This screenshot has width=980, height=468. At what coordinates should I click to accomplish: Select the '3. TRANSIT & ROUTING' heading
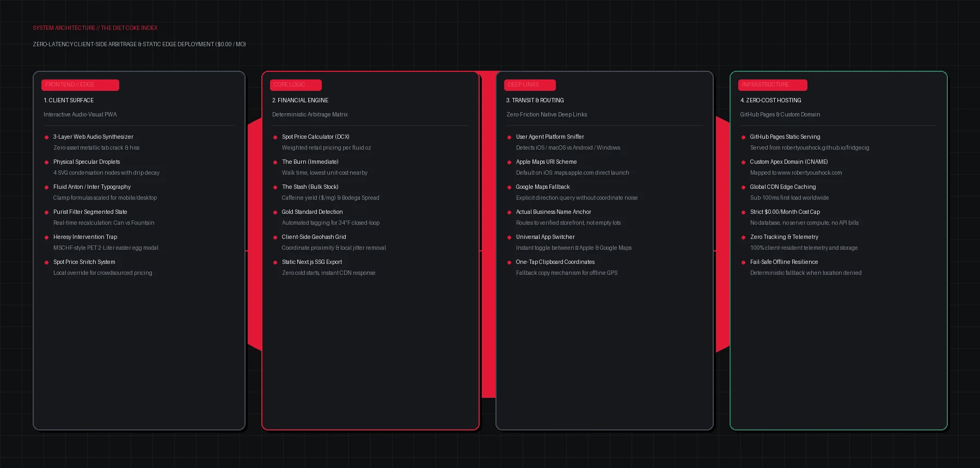[x=535, y=100]
